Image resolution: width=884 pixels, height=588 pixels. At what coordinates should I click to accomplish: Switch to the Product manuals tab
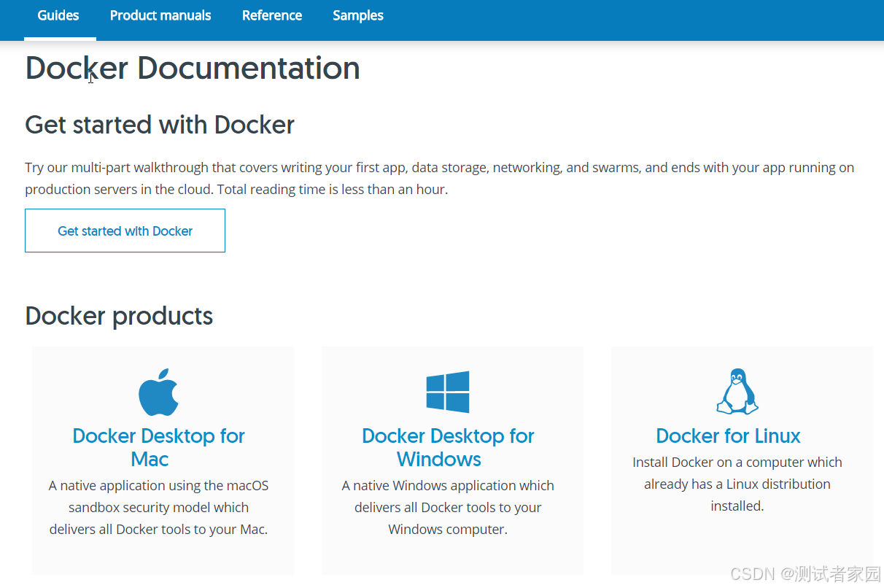click(160, 15)
